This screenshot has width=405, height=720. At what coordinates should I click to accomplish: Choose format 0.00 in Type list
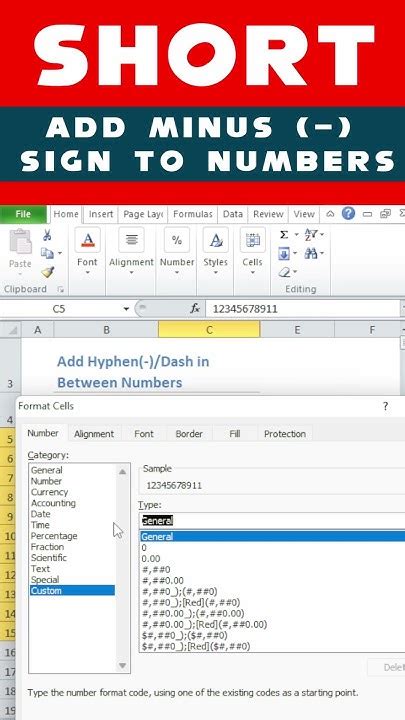[x=151, y=558]
